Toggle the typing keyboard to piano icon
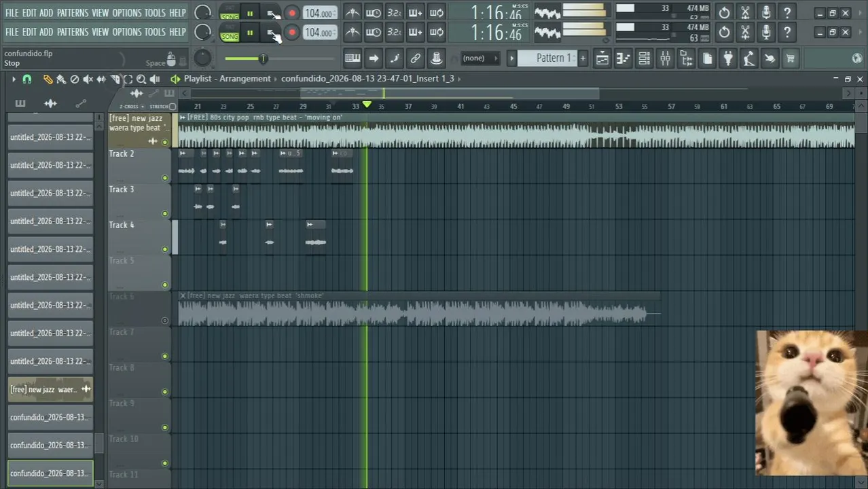Screen dimensions: 868x489 (x=352, y=58)
